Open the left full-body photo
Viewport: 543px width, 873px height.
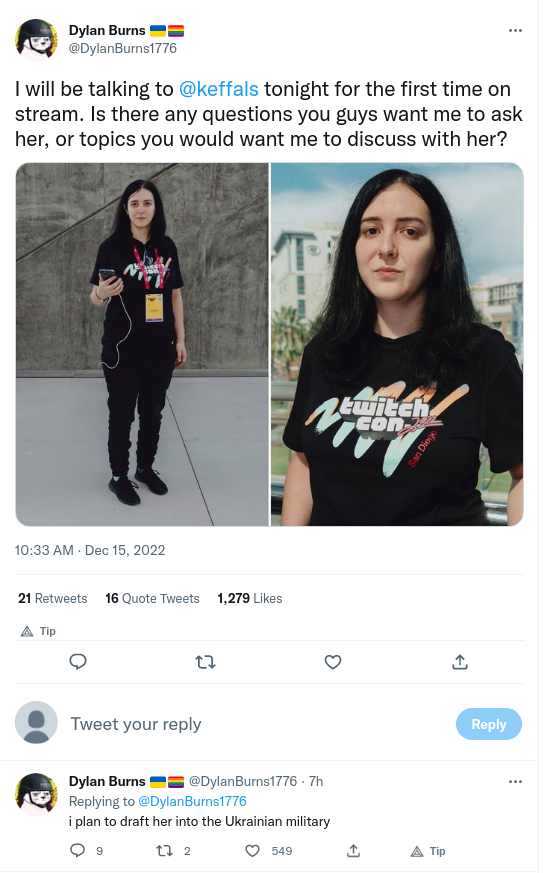coord(142,344)
